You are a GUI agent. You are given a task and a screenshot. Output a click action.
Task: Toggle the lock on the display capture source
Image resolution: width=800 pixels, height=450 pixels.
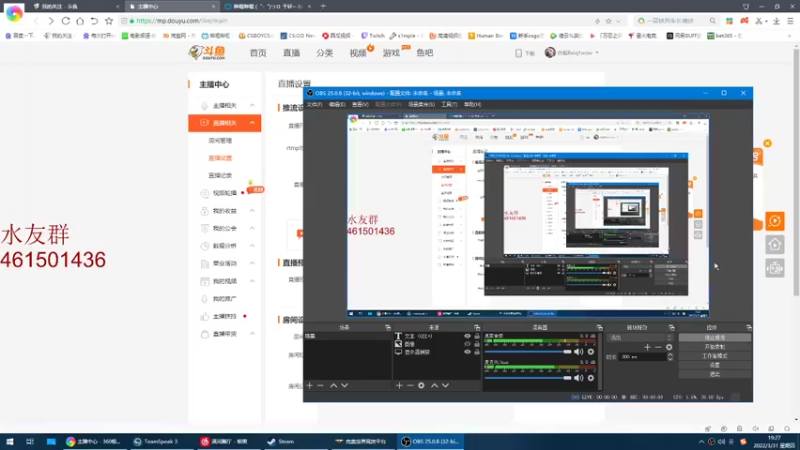click(477, 352)
